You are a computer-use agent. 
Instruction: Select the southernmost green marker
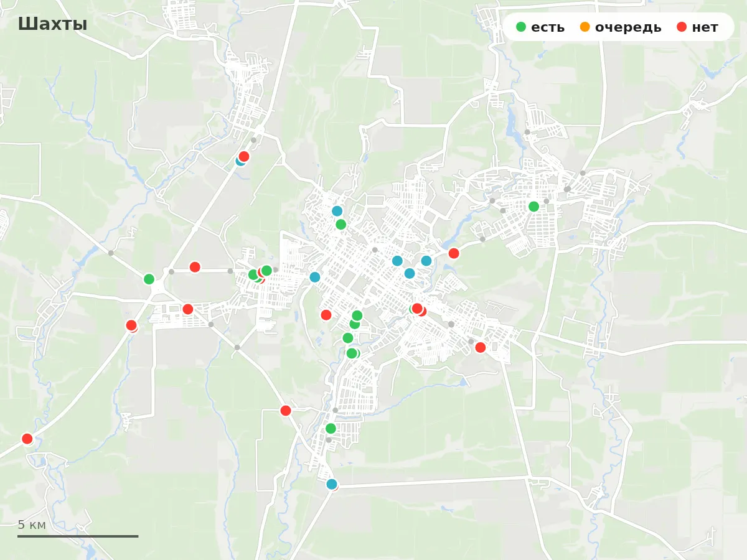[x=331, y=429]
